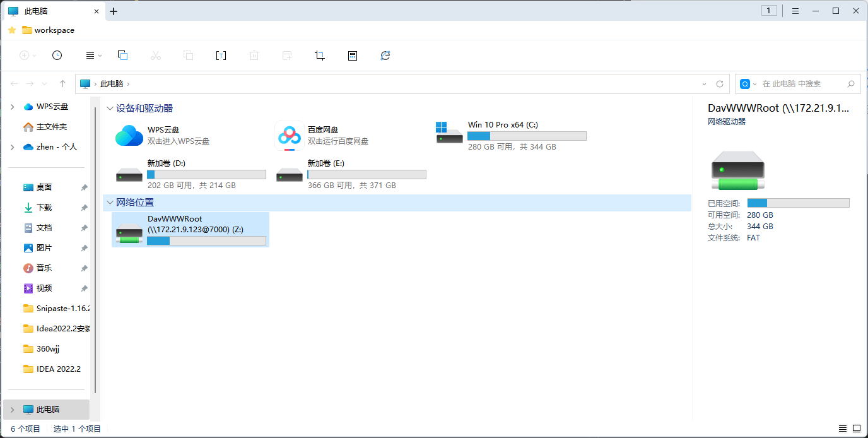Viewport: 868px width, 438px height.
Task: Launch the Internet Explorer toolbar icon
Action: (x=385, y=56)
